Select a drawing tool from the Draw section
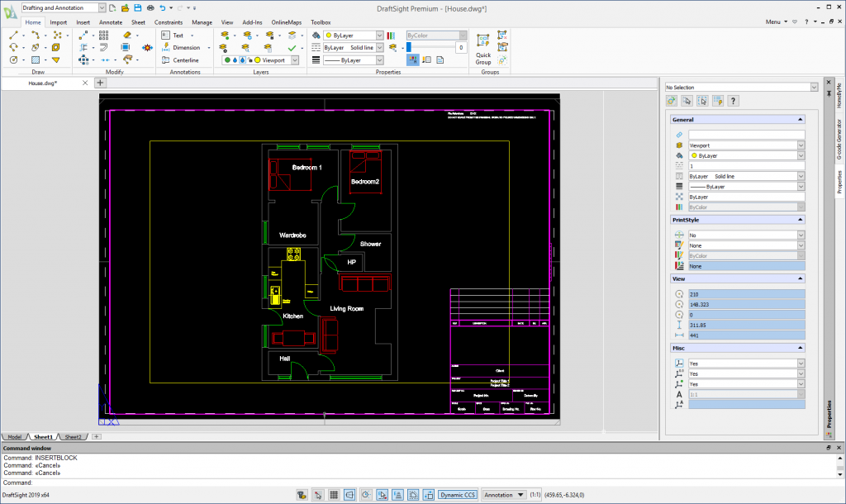846x504 pixels. 13,36
